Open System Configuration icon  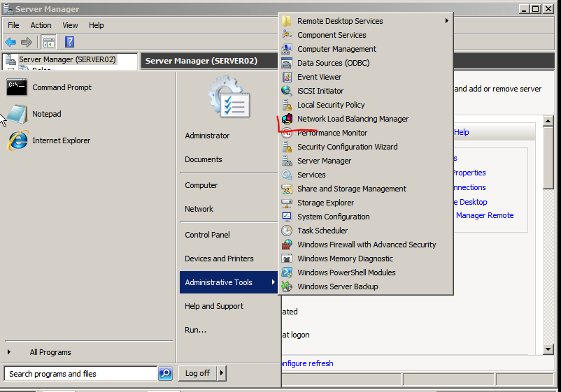(287, 217)
